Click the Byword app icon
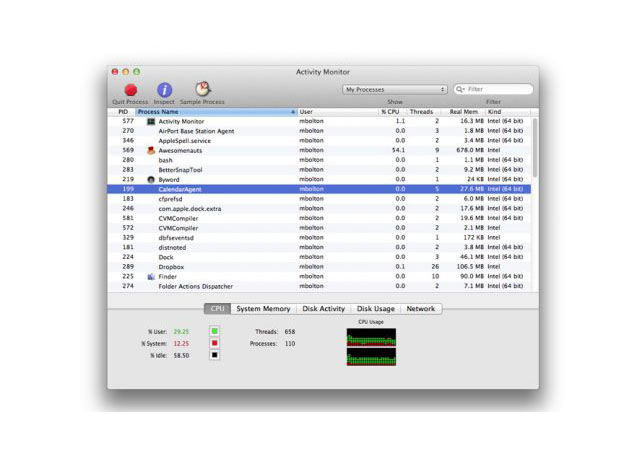The height and width of the screenshot is (460, 640). (151, 180)
